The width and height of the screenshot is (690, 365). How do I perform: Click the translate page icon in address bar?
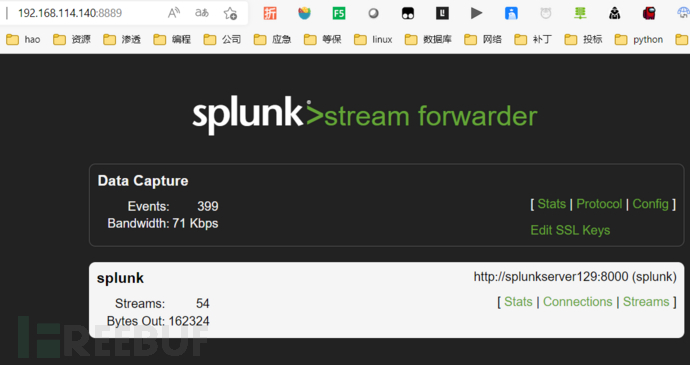(202, 13)
